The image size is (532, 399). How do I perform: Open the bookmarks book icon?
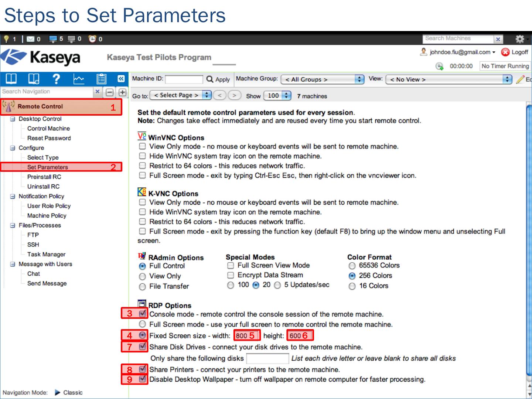pyautogui.click(x=11, y=79)
